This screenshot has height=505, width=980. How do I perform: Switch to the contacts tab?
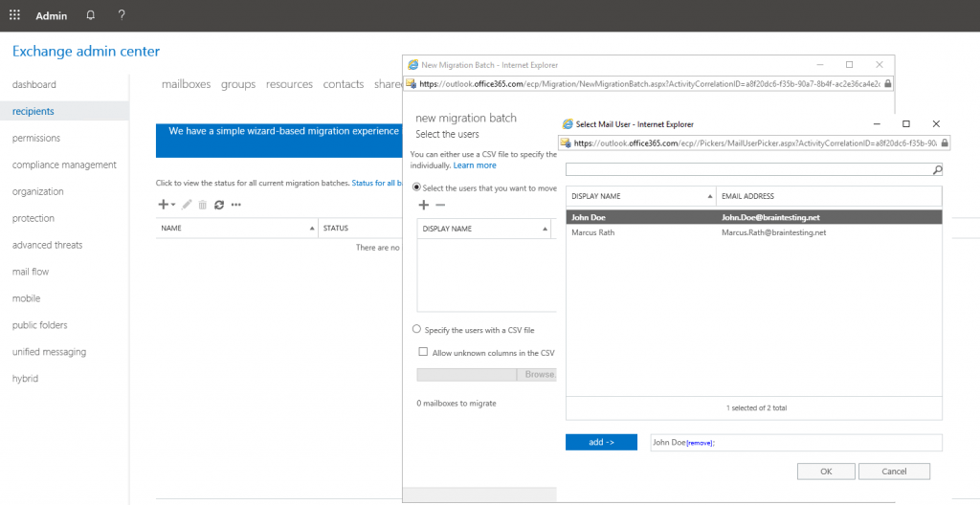tap(344, 84)
